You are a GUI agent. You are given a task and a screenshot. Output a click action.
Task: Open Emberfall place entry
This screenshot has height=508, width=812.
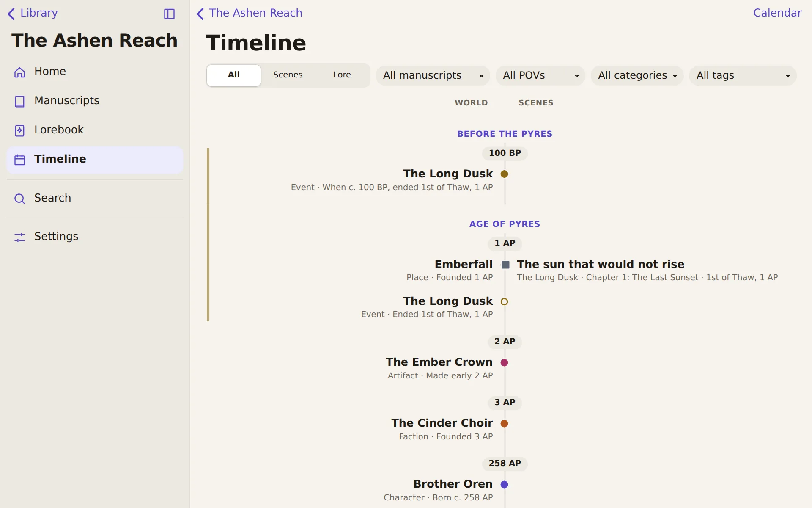[x=464, y=265]
